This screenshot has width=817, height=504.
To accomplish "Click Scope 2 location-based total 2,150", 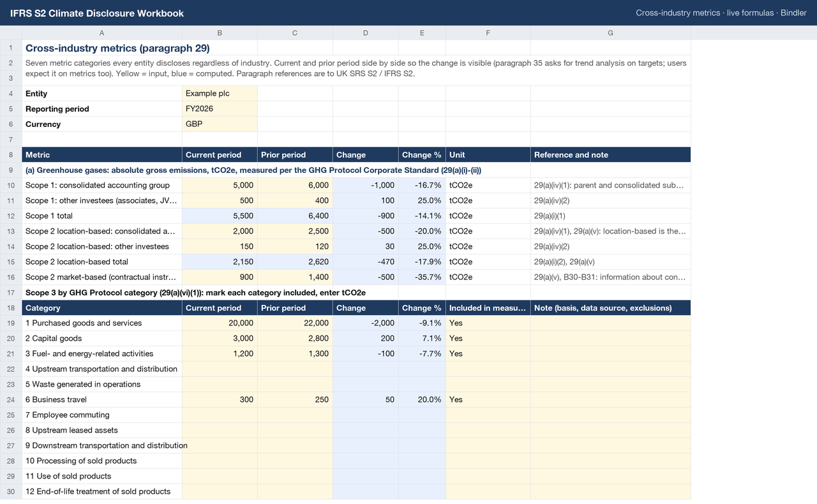I will pyautogui.click(x=220, y=262).
